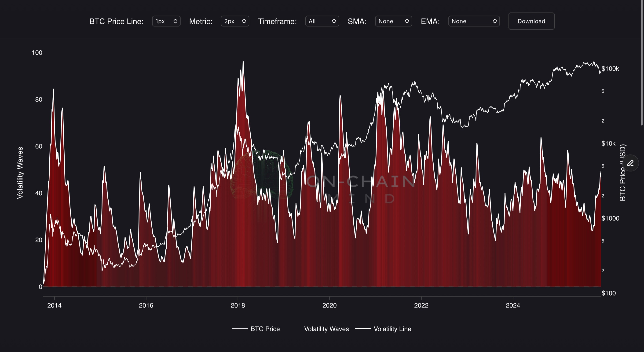
Task: Click the pencil edit icon at right
Action: [630, 163]
